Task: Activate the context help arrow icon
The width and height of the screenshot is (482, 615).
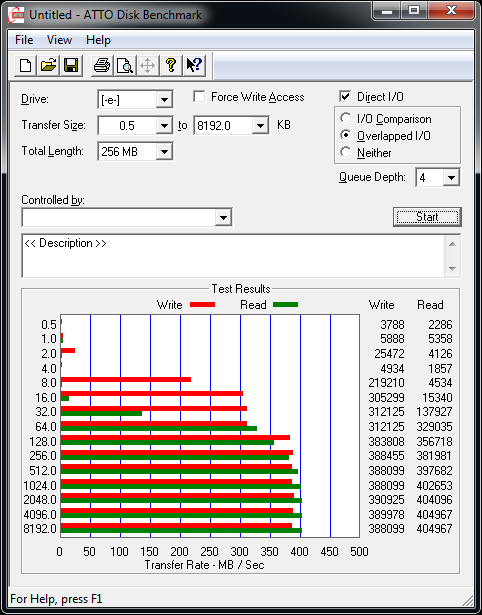Action: point(194,65)
